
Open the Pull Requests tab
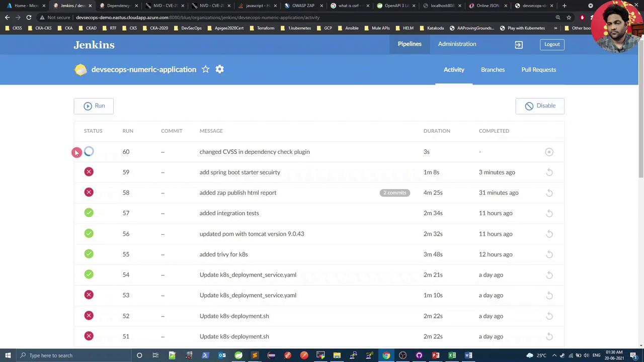(x=538, y=70)
